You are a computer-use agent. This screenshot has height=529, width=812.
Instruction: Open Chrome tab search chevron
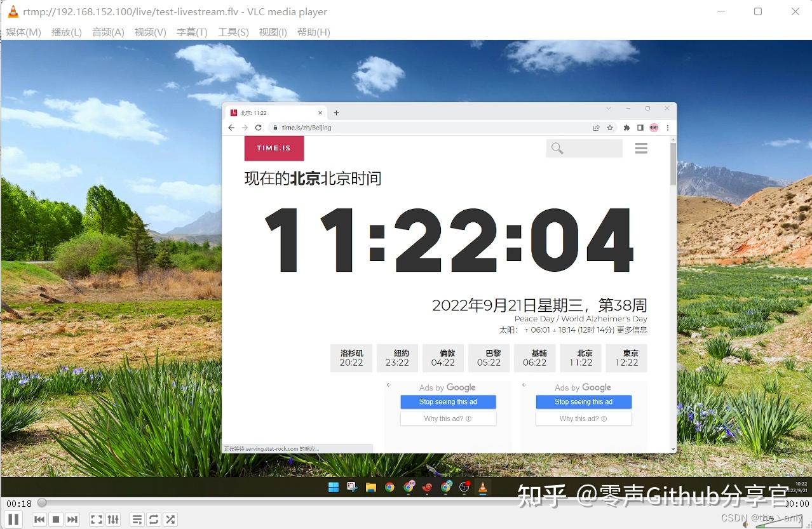pos(608,109)
